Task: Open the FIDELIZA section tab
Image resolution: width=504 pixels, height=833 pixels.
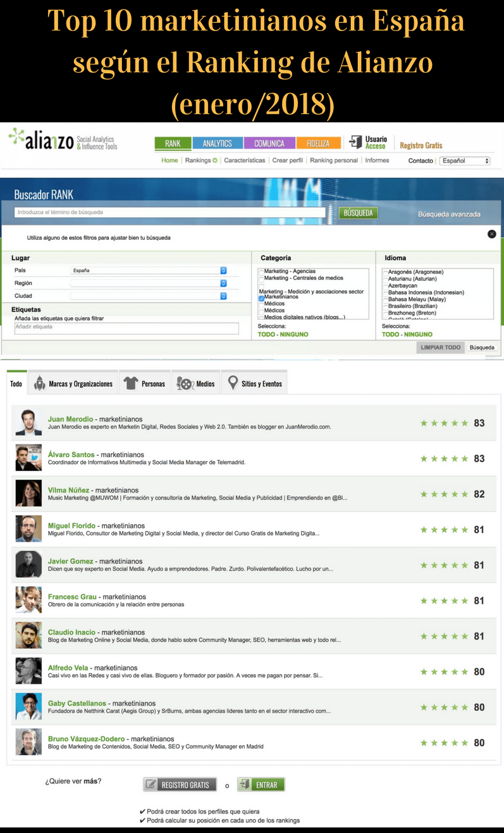Action: click(319, 144)
